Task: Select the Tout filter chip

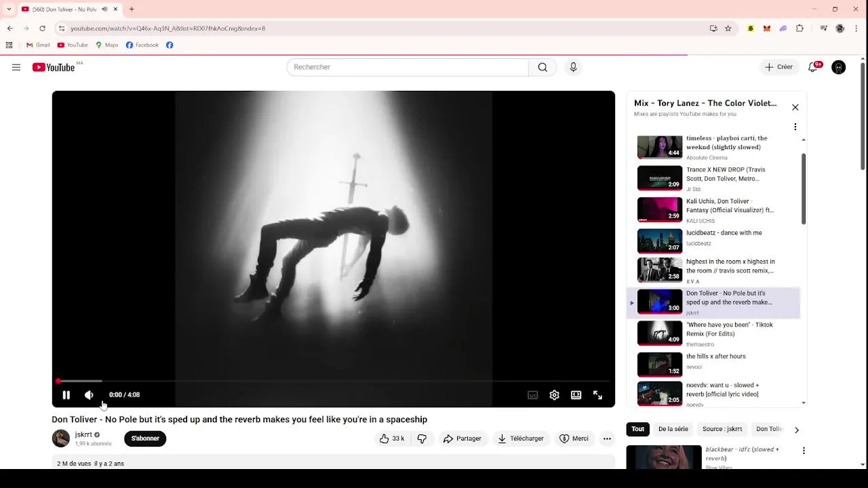Action: [638, 429]
